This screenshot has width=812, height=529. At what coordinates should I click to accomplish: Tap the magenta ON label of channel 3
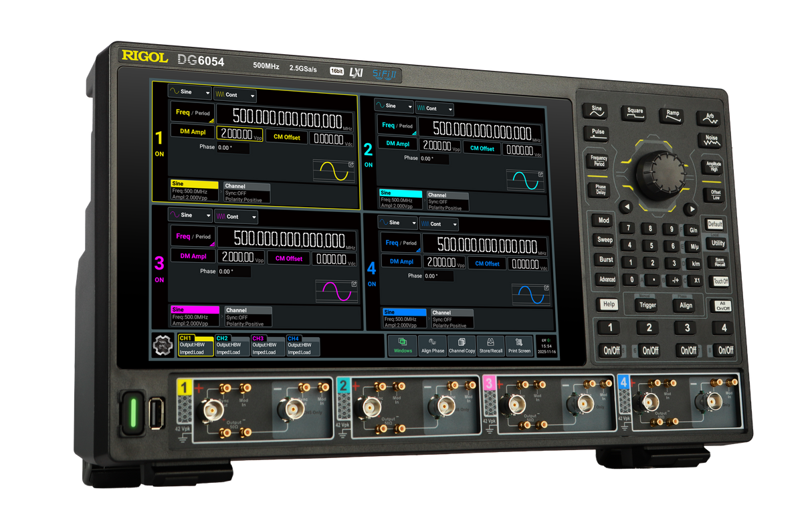(x=159, y=280)
